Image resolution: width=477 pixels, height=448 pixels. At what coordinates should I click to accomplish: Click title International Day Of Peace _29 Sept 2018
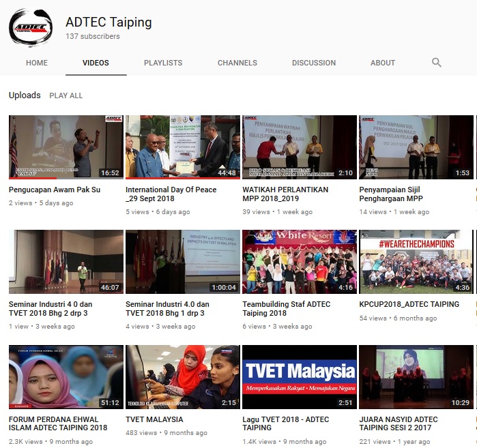pos(171,194)
